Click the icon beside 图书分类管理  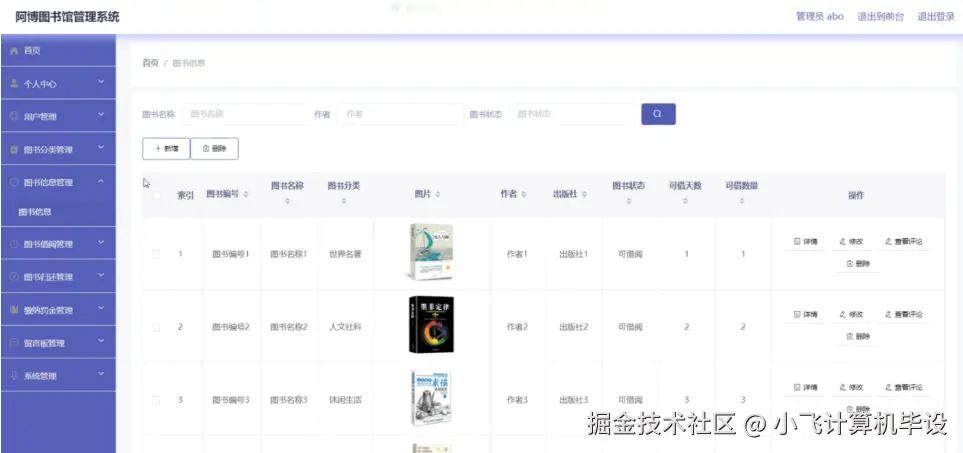14,150
